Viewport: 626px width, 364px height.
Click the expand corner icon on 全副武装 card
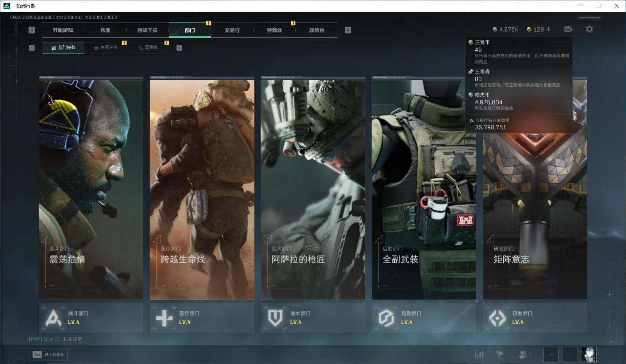378,238
